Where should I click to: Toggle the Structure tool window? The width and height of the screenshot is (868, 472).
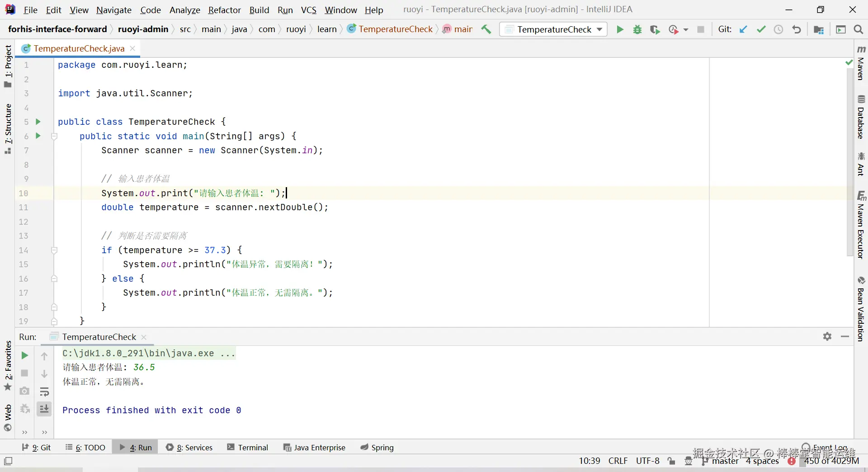(x=8, y=129)
